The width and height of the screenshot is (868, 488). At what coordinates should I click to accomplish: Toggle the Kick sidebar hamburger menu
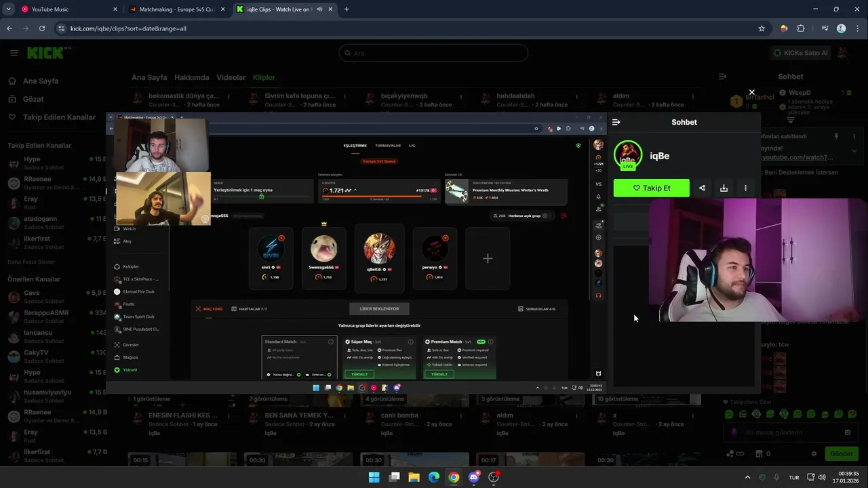(14, 53)
